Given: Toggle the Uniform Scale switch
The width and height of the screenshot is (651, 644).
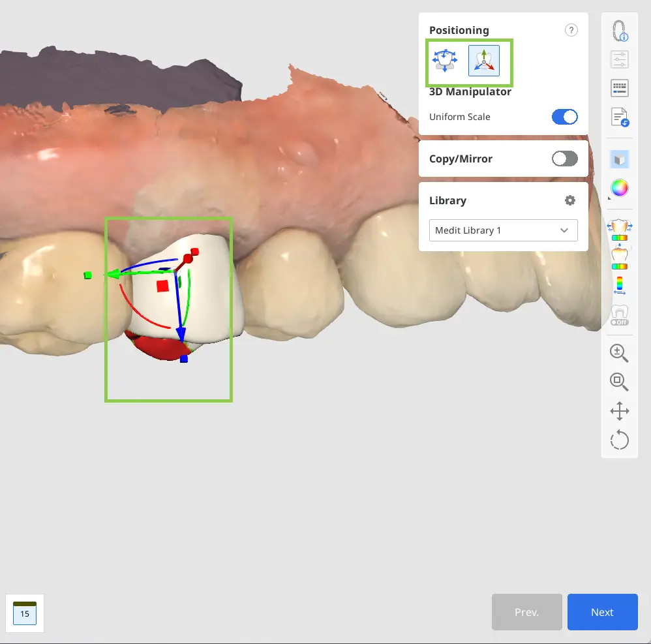Looking at the screenshot, I should 565,117.
